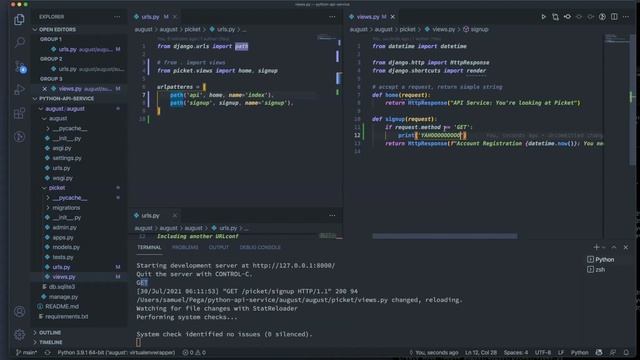Click the Open Changes icon in the editor toolbar
Screen dimensions: 640x360
click(555, 17)
